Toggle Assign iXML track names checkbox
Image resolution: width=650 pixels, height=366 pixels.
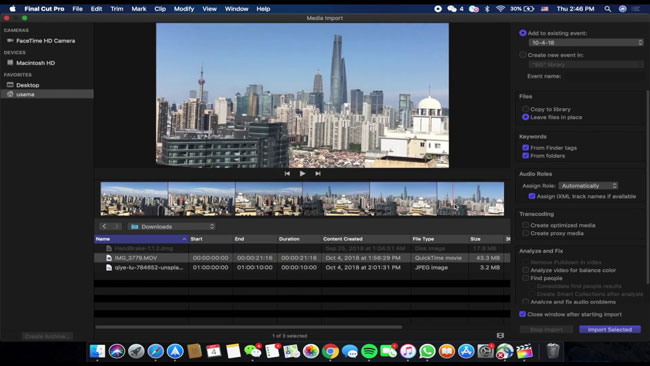point(532,196)
